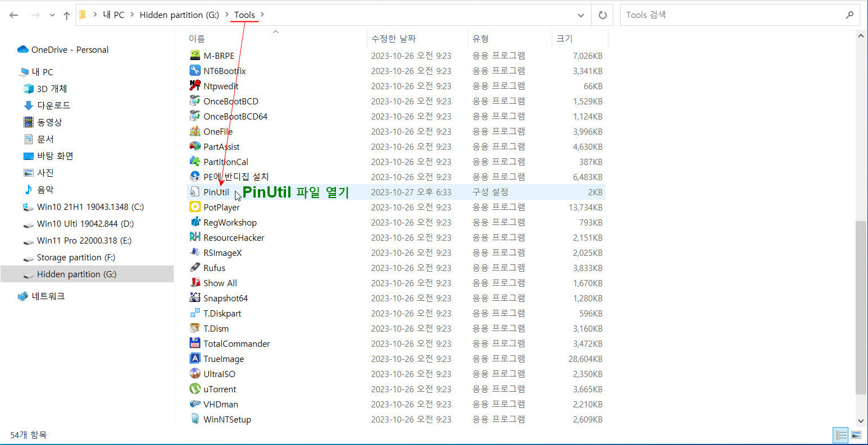Expand the address bar history dropdown
This screenshot has height=445, width=868.
(x=581, y=15)
